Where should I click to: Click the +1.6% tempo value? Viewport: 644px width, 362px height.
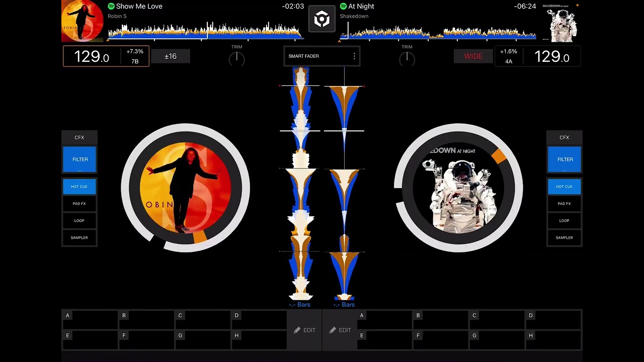click(x=509, y=51)
